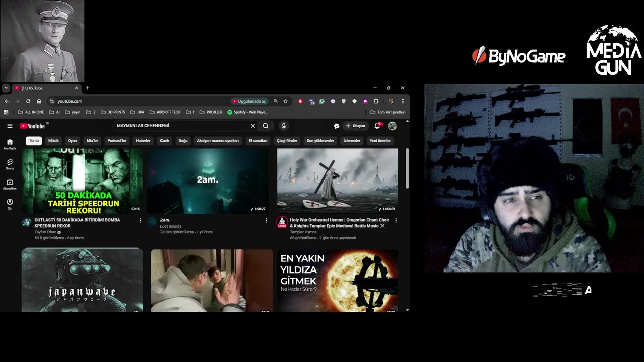Click the YouTube logo
This screenshot has height=362, width=644.
(33, 126)
